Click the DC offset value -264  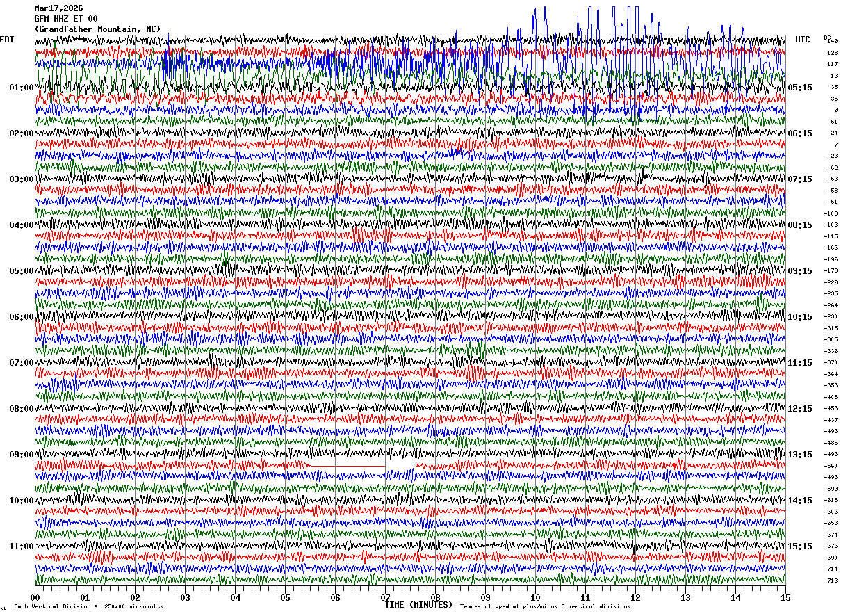(831, 305)
